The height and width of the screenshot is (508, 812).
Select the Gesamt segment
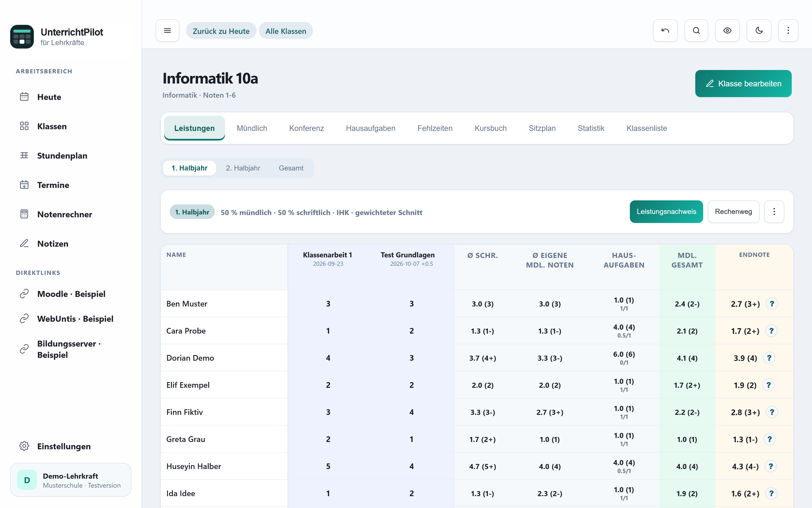click(291, 168)
